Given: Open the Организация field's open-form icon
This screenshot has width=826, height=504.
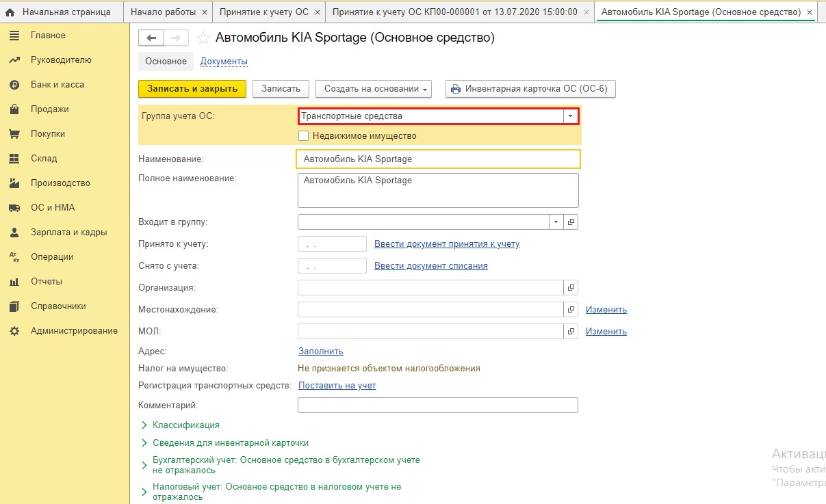Looking at the screenshot, I should pos(571,288).
